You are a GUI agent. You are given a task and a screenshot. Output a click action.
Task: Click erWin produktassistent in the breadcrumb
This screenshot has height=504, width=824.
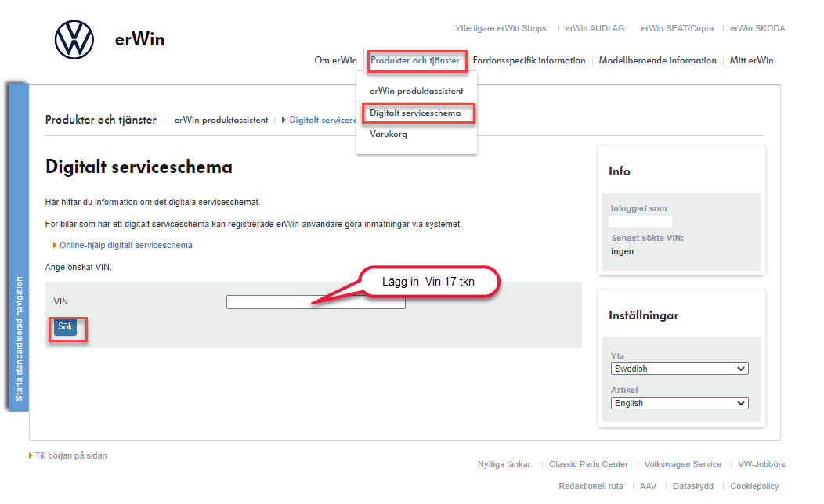221,121
